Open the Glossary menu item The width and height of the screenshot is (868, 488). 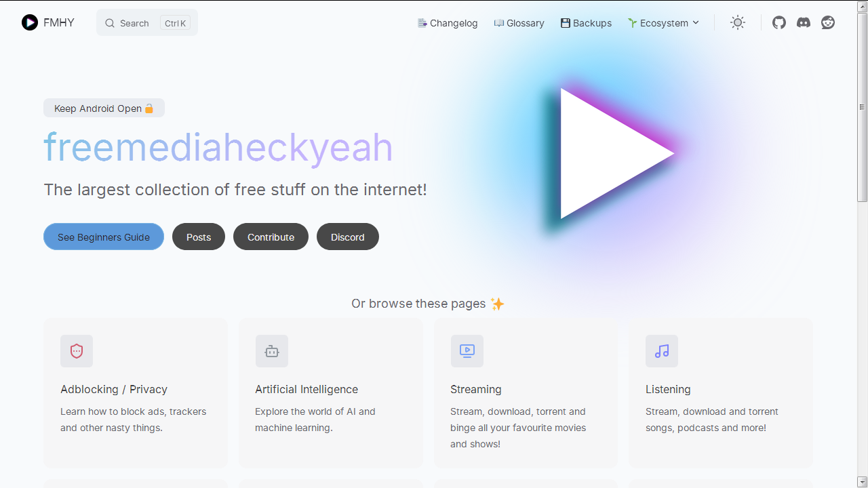point(519,23)
